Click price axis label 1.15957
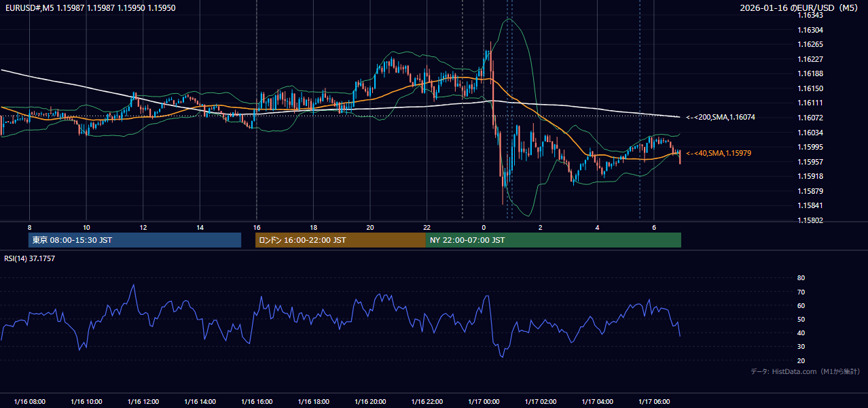The image size is (868, 408). click(x=810, y=162)
